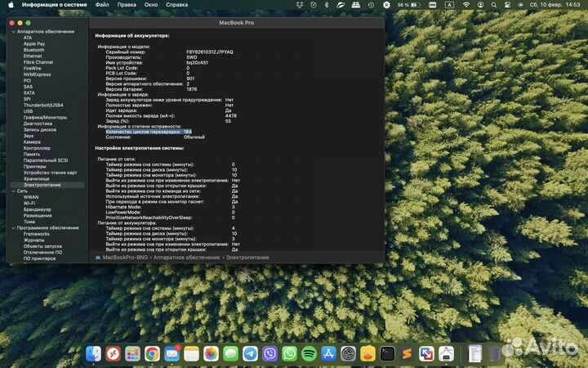This screenshot has height=368, width=588.
Task: Launch Photos app from the Dock
Action: pyautogui.click(x=211, y=354)
